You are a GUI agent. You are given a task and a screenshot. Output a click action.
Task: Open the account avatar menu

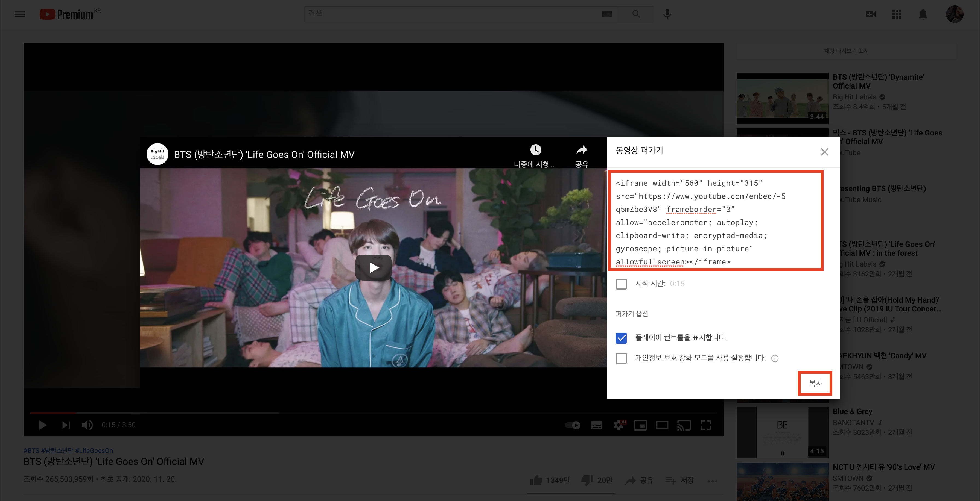[955, 14]
